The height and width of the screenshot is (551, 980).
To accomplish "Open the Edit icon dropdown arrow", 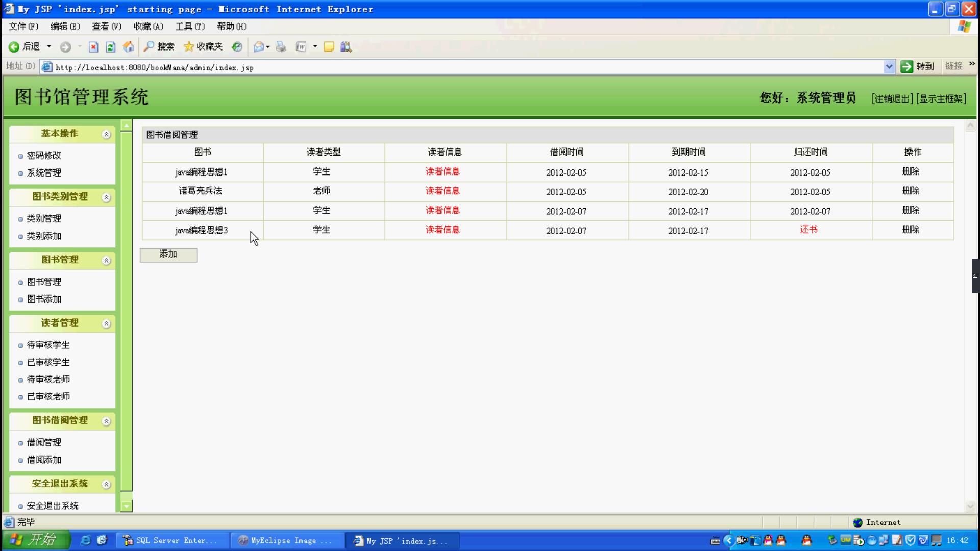I will click(x=315, y=46).
